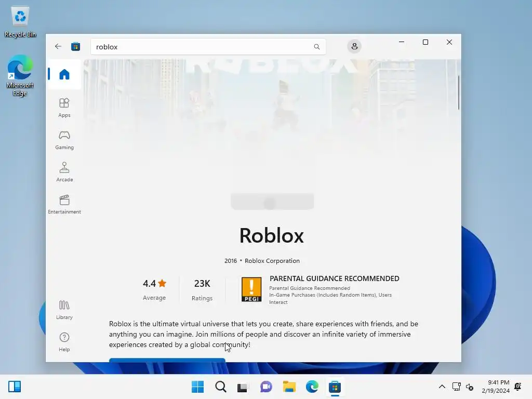Image resolution: width=532 pixels, height=399 pixels.
Task: Click the roblox search input field
Action: tap(208, 47)
